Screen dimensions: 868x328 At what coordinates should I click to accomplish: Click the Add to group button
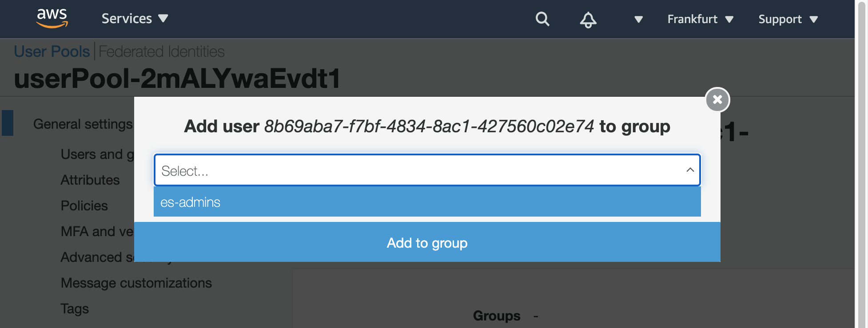427,242
